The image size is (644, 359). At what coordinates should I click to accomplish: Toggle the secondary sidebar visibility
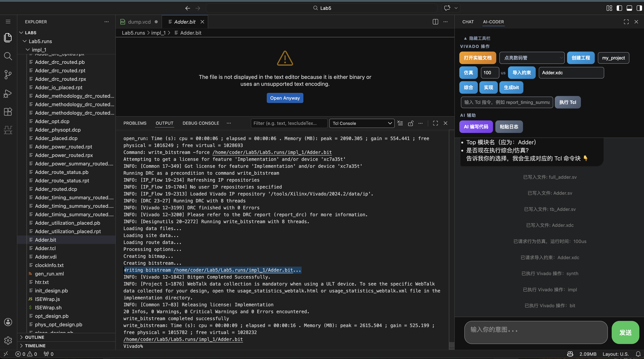[639, 8]
